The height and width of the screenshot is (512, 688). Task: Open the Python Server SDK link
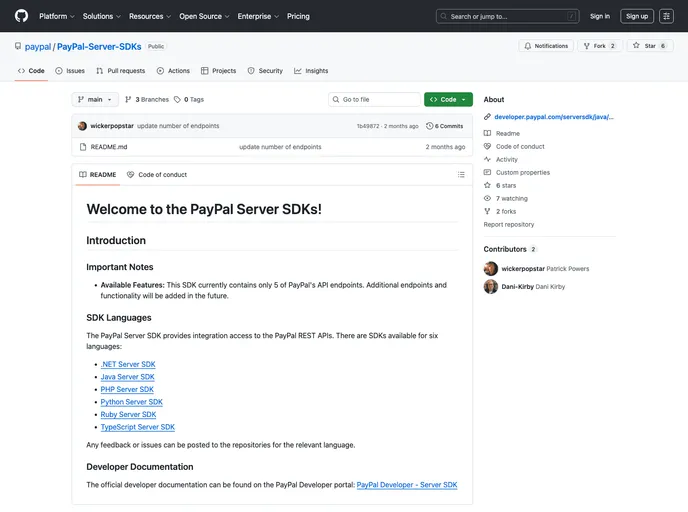pos(132,402)
